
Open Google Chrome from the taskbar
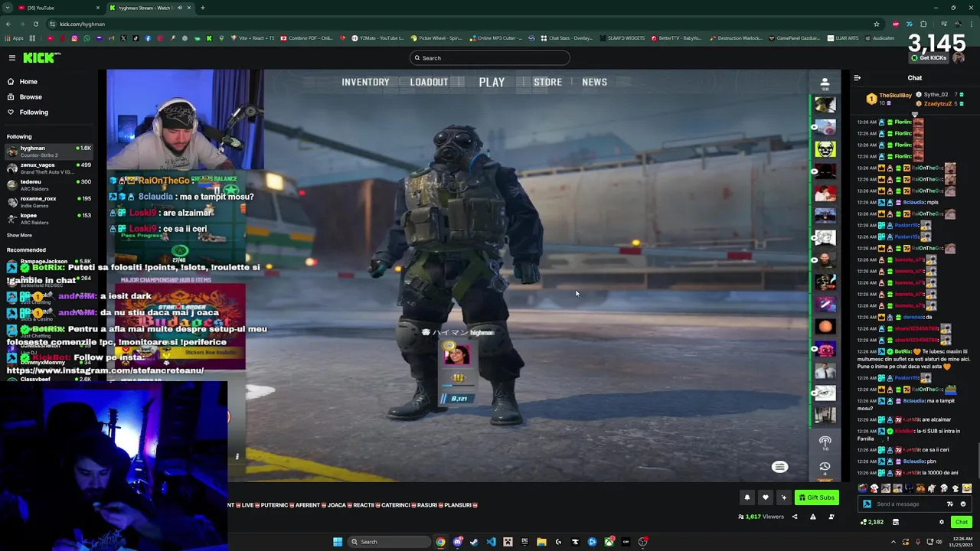coord(440,542)
